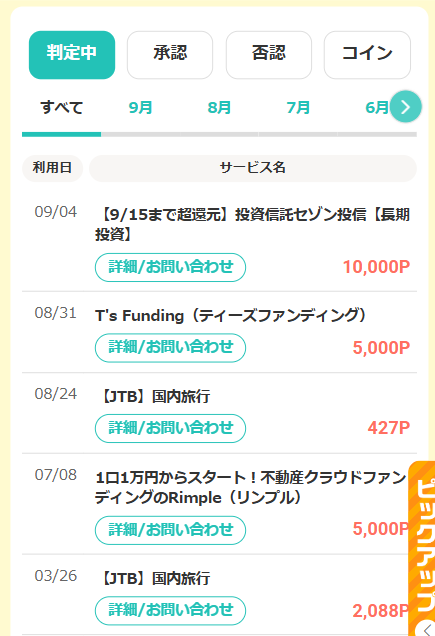Open details for 03/26 JTB 国内旅行

[x=170, y=610]
